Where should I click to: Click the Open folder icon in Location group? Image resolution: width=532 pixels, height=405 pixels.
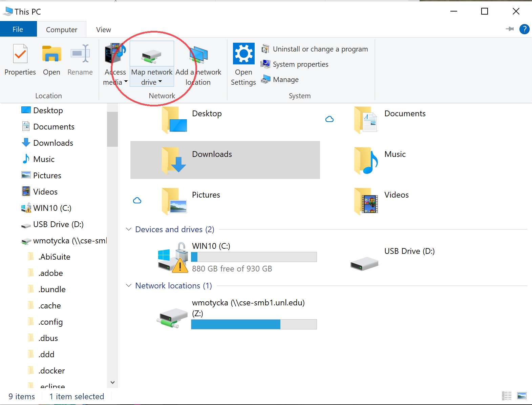pyautogui.click(x=51, y=54)
